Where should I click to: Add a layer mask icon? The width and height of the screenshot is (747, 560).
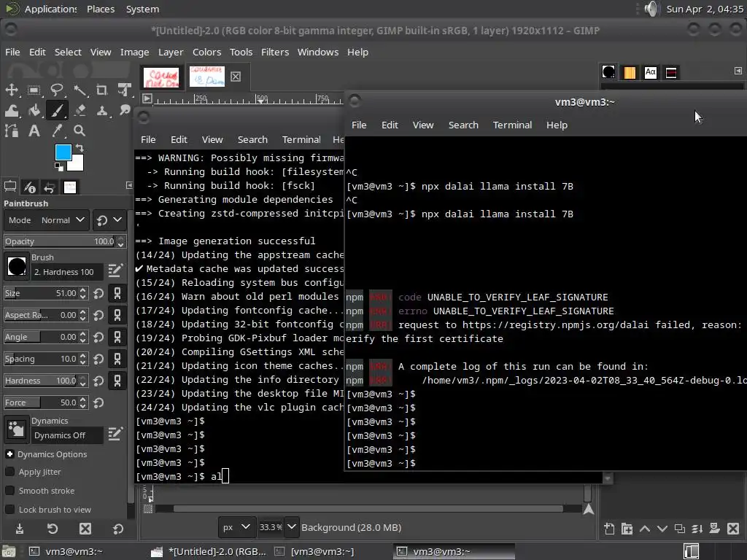pos(715,529)
